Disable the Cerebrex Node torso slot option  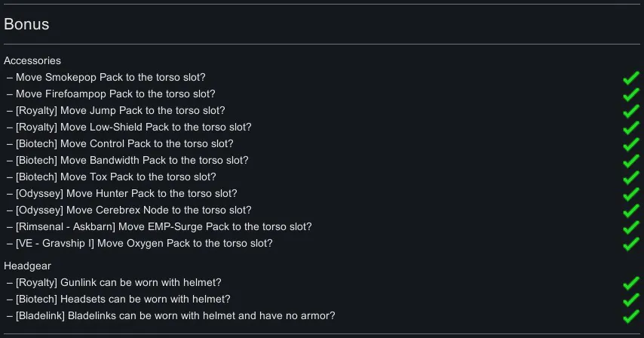pos(630,210)
